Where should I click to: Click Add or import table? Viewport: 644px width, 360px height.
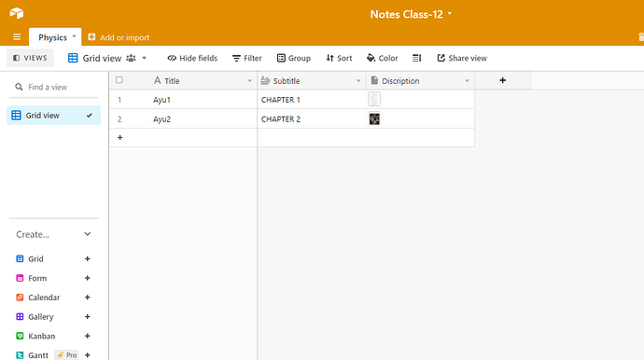point(119,37)
